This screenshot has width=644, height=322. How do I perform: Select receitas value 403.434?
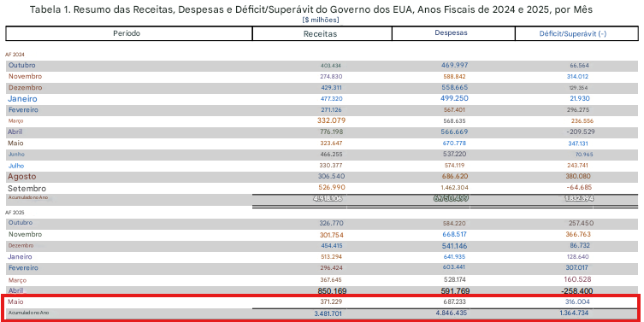[331, 66]
